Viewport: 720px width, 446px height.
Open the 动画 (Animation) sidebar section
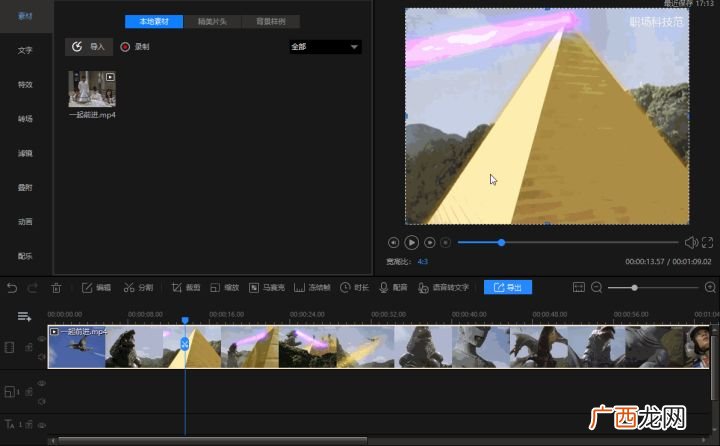[x=25, y=222]
